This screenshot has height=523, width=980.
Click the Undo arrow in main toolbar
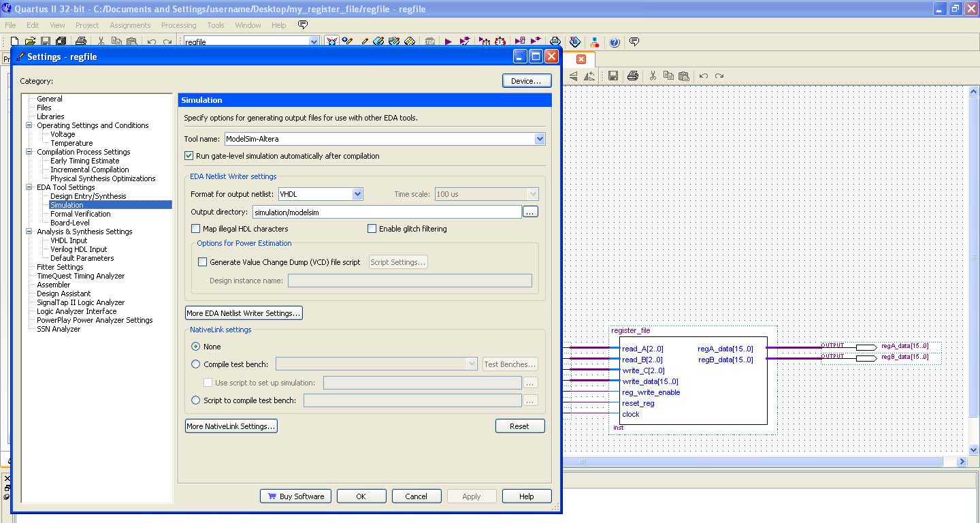(x=151, y=42)
